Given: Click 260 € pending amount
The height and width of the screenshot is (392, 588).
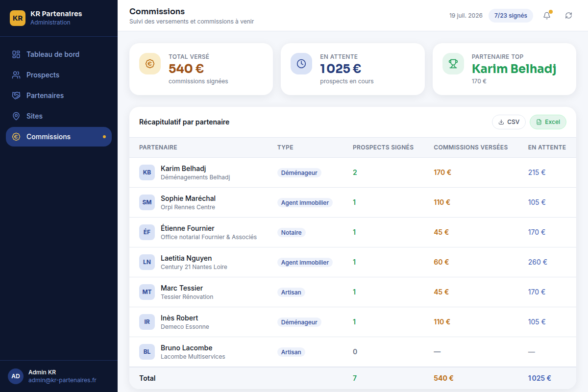Looking at the screenshot, I should coord(538,262).
